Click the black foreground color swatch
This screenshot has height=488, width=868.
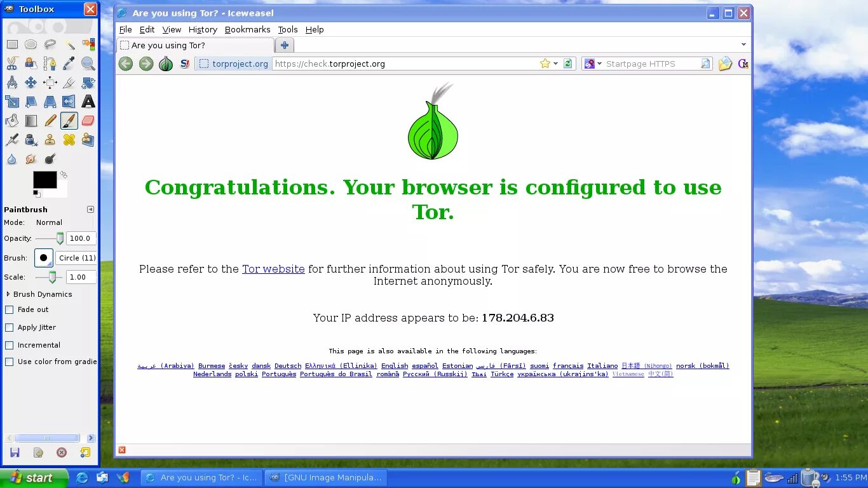coord(45,180)
